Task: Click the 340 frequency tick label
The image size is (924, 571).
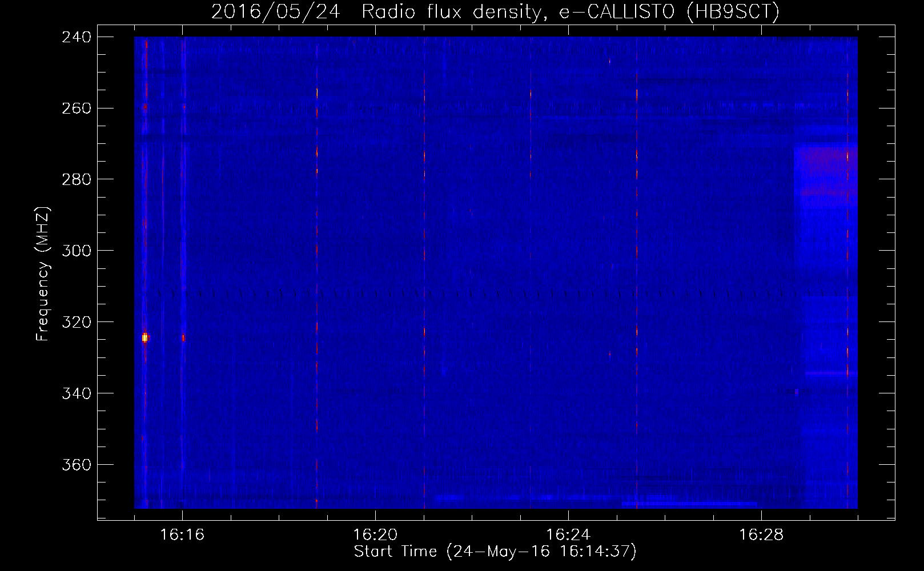Action: pos(76,394)
